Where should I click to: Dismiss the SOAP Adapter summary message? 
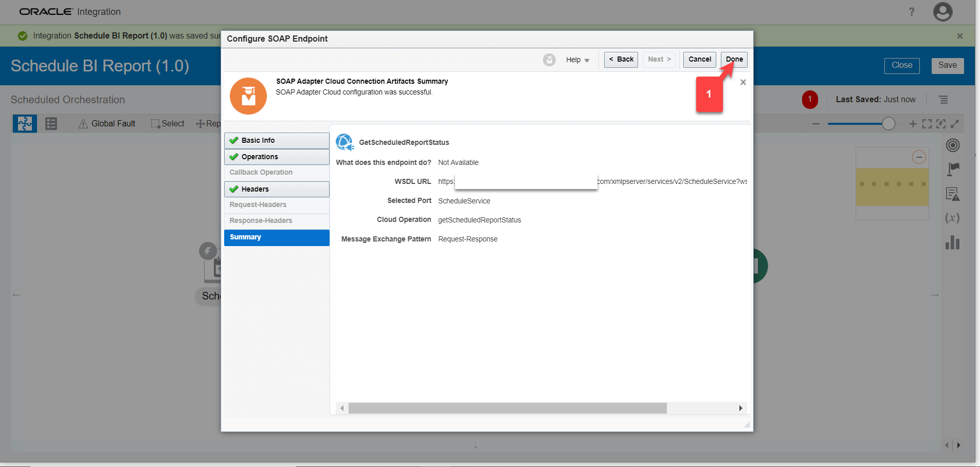[743, 82]
